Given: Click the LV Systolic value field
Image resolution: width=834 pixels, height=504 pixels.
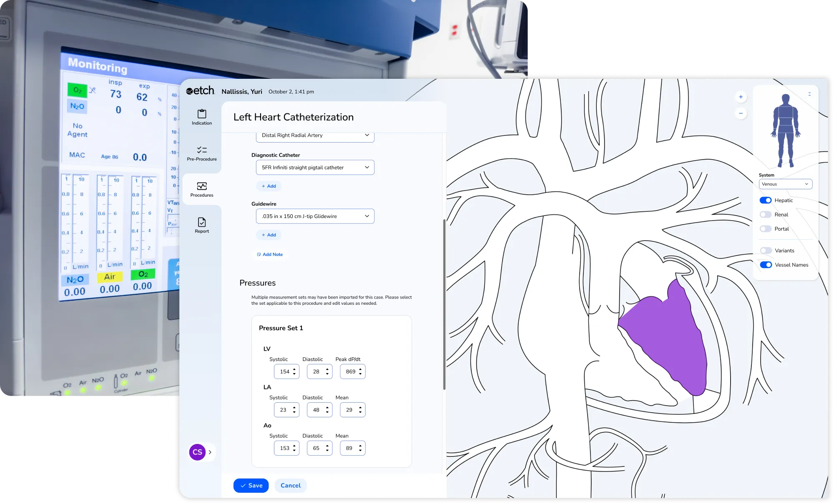Looking at the screenshot, I should point(284,372).
